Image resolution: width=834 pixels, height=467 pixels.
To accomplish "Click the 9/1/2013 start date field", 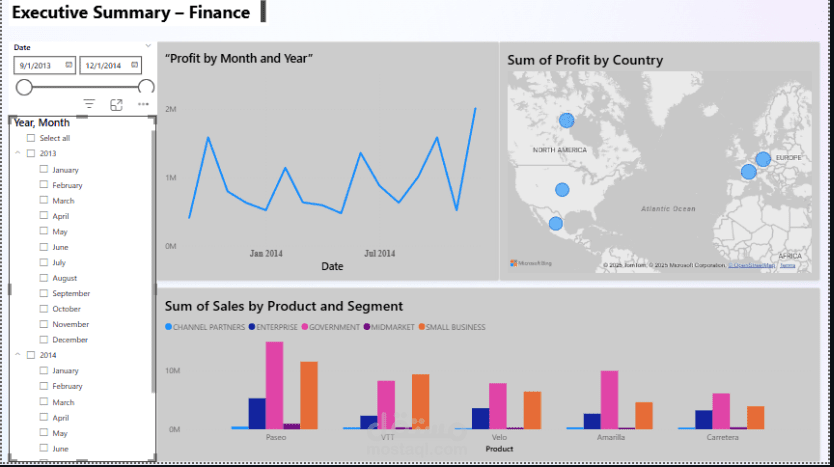I will point(38,65).
